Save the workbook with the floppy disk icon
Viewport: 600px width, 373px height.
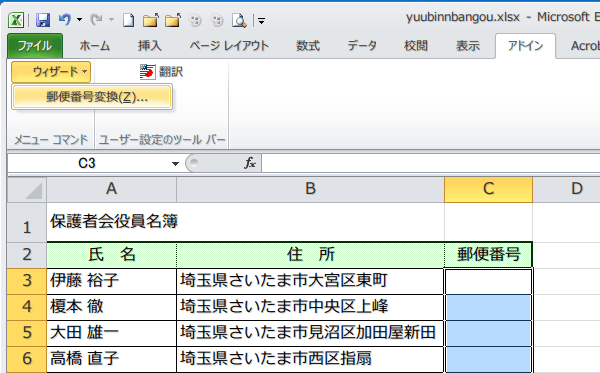(x=43, y=20)
